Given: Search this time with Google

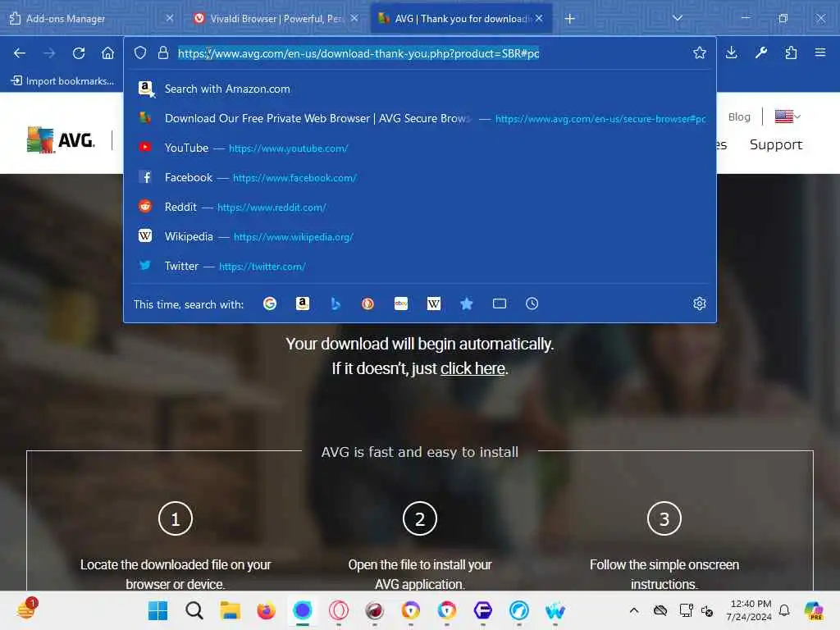Looking at the screenshot, I should tap(269, 304).
